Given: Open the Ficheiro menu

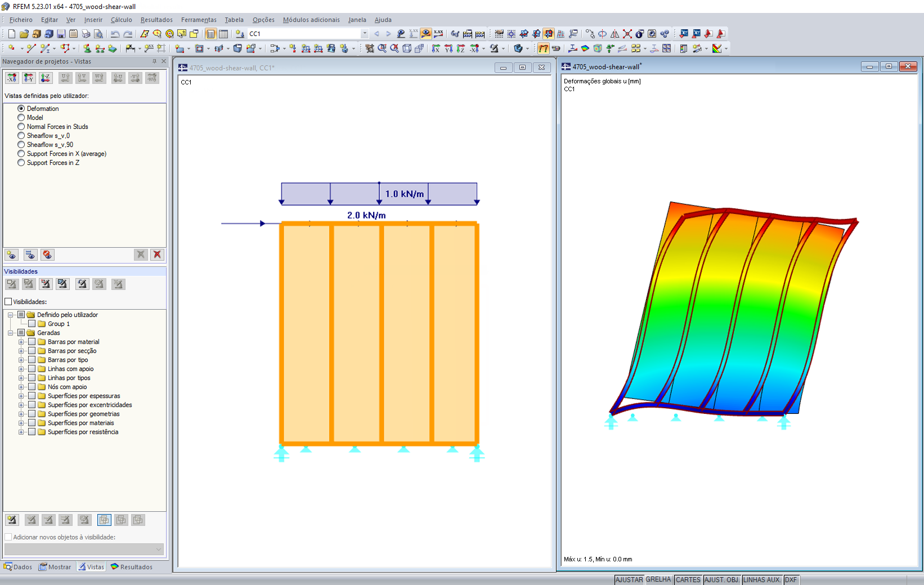Looking at the screenshot, I should (21, 20).
